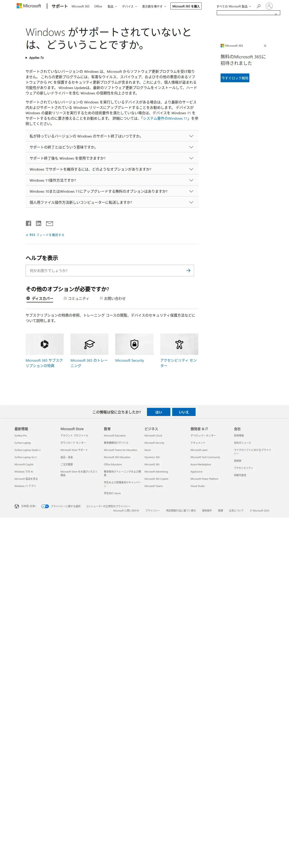Open Microsoft 365 のトレーニング tile image
Viewport: 289px width, 868px height.
(90, 344)
